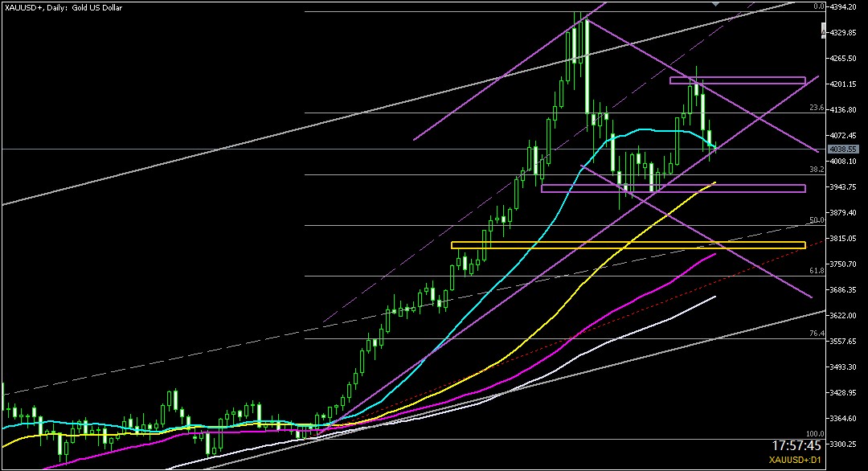868x471 pixels.
Task: Select the yellow support zone rectangle
Action: point(627,245)
